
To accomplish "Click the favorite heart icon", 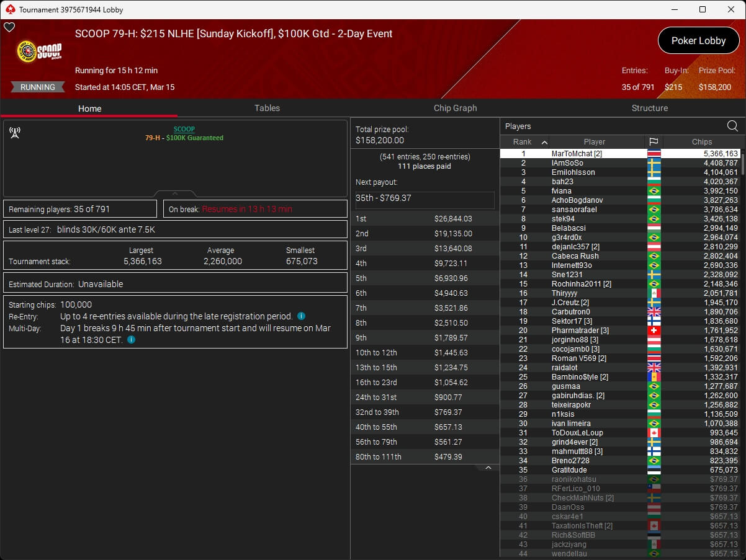I will pos(9,27).
